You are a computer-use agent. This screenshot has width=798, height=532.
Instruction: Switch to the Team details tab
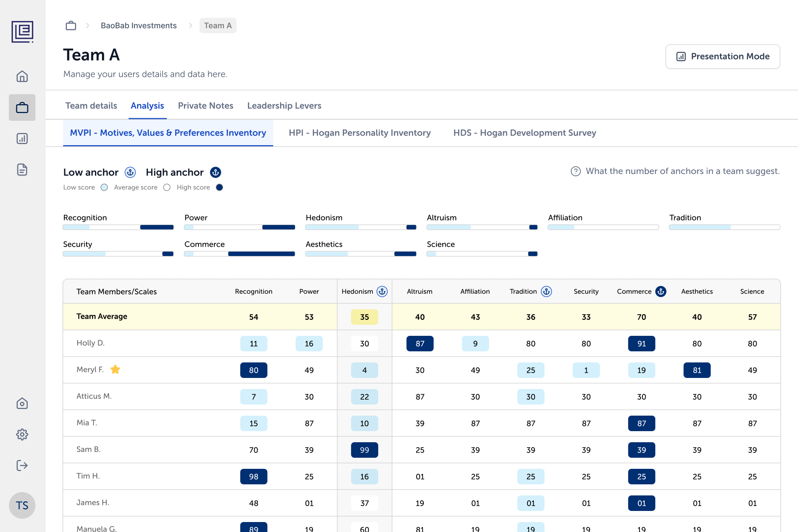[x=91, y=106]
